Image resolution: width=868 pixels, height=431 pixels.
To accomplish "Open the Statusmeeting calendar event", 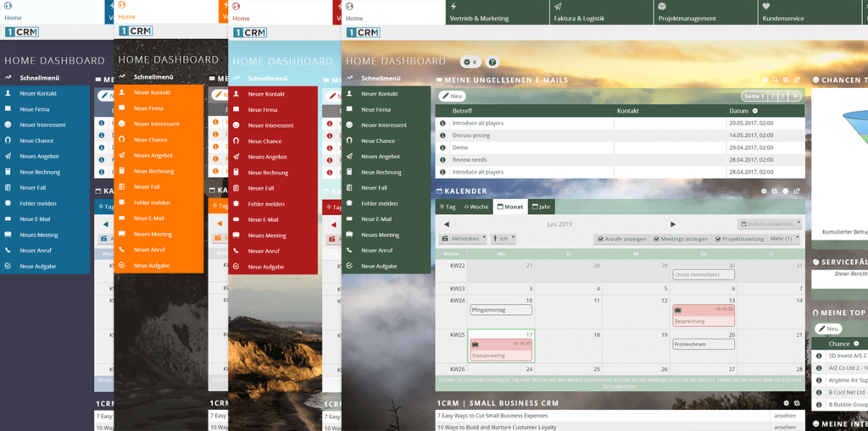I will click(501, 350).
